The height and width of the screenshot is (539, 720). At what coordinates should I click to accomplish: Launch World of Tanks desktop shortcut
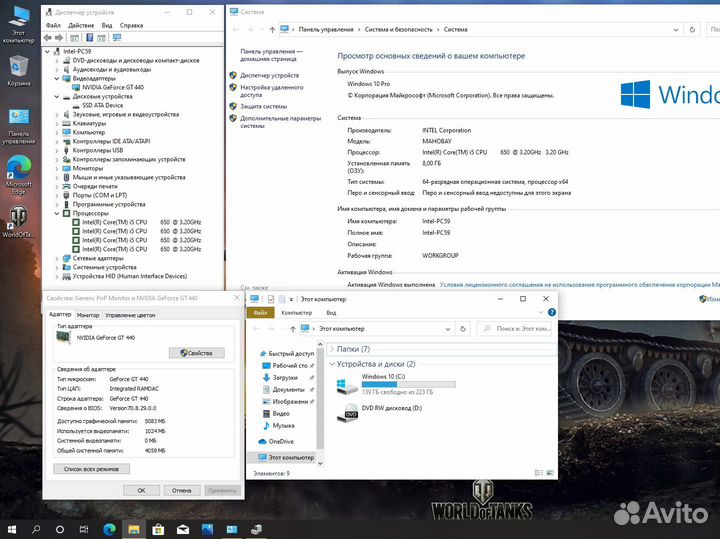(x=18, y=222)
